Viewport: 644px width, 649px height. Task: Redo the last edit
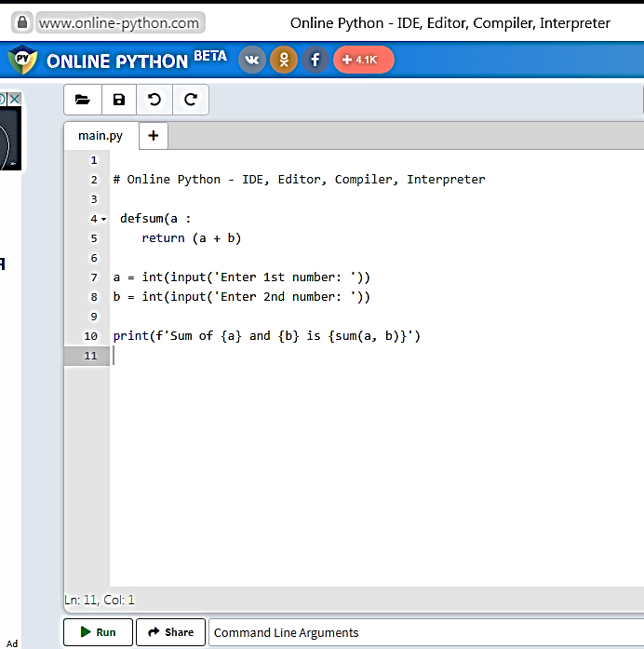pos(191,100)
